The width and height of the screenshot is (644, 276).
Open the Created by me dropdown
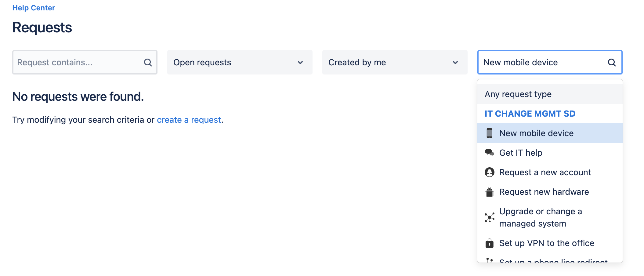pos(395,62)
